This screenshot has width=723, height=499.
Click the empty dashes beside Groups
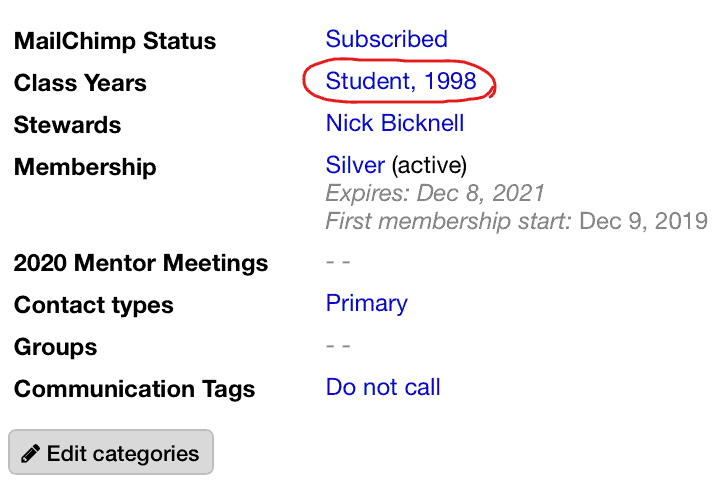click(x=338, y=346)
